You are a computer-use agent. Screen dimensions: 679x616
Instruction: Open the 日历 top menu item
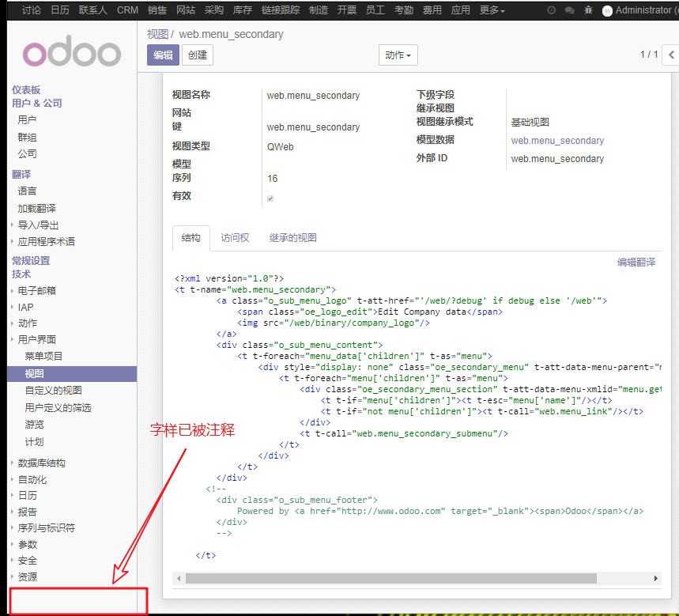tap(59, 10)
